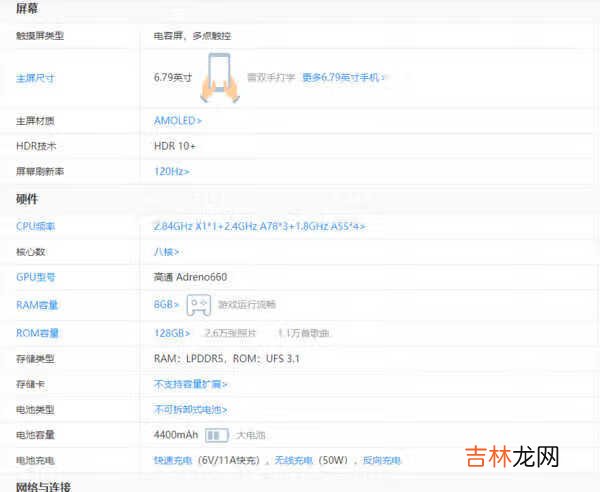Click the gamepad icon beside 8GB
The height and width of the screenshot is (492, 600).
200,304
